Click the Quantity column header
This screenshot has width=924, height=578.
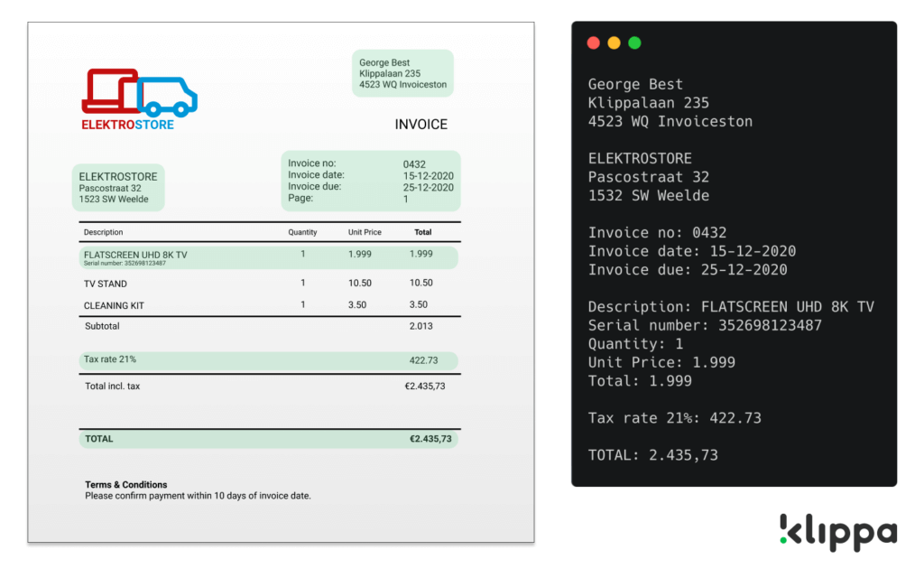pyautogui.click(x=302, y=232)
